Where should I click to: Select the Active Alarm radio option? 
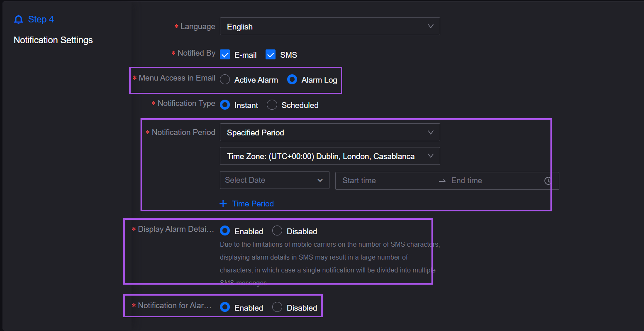pyautogui.click(x=225, y=80)
